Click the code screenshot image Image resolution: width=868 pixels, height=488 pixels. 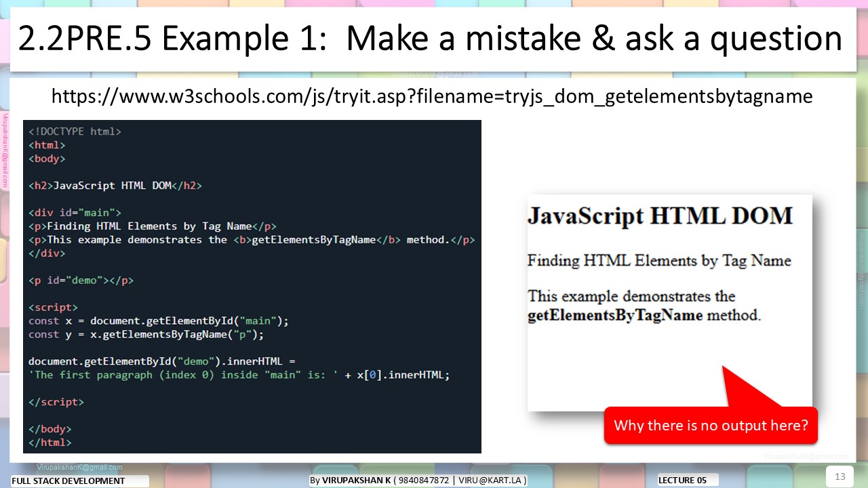click(252, 287)
